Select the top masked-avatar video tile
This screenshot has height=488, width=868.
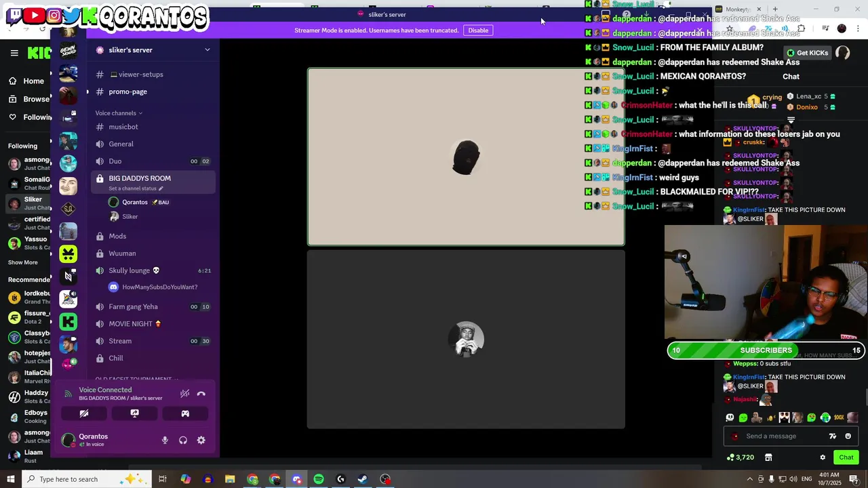(x=466, y=157)
